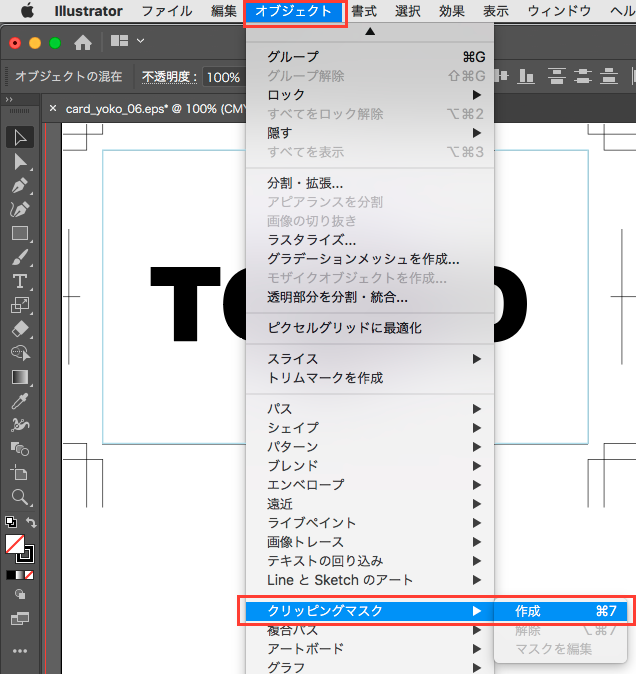Choose the Eyedropper tool
The height and width of the screenshot is (674, 636).
[20, 401]
